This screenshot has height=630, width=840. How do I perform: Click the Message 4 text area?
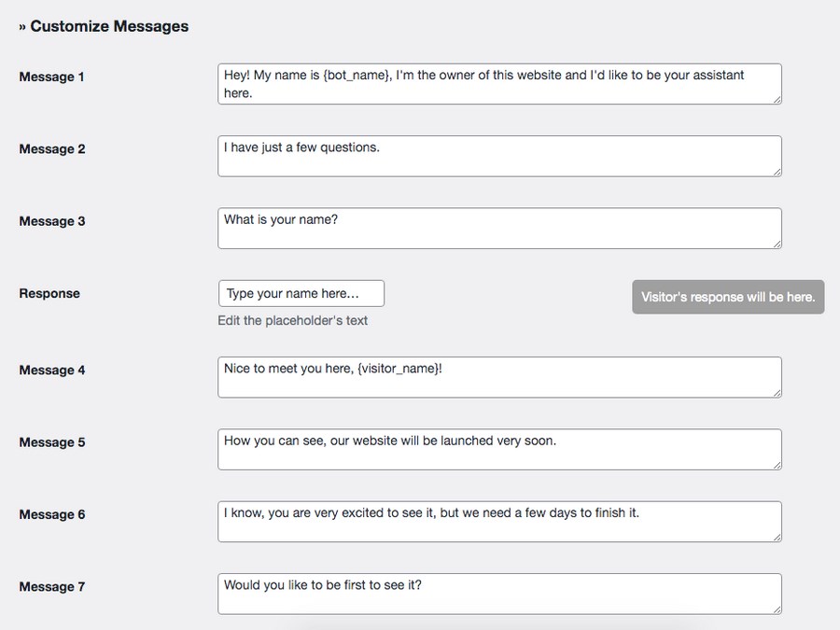499,377
